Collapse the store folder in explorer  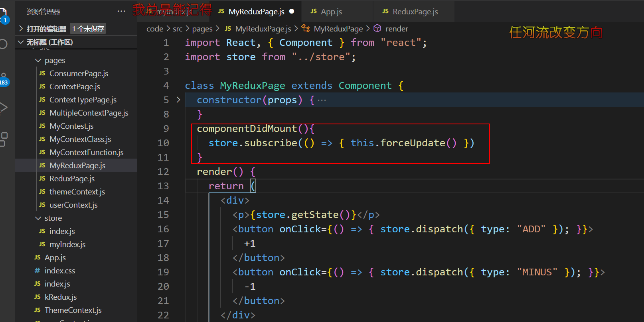point(38,218)
